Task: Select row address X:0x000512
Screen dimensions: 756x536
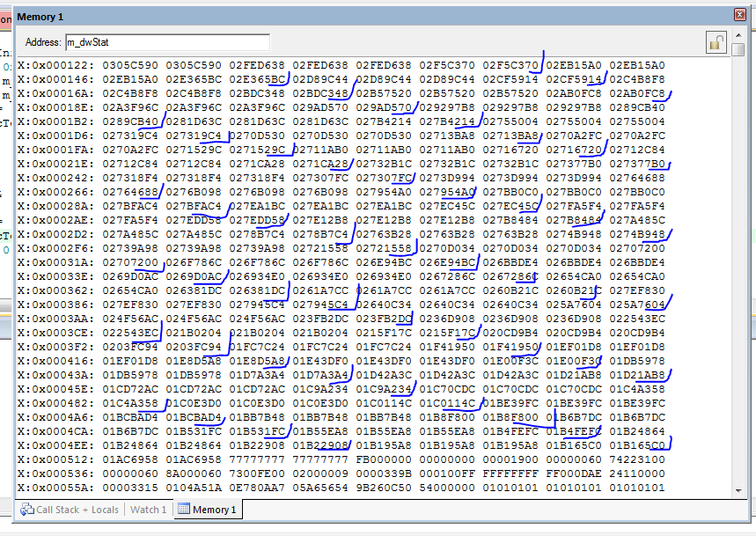Action: click(55, 459)
